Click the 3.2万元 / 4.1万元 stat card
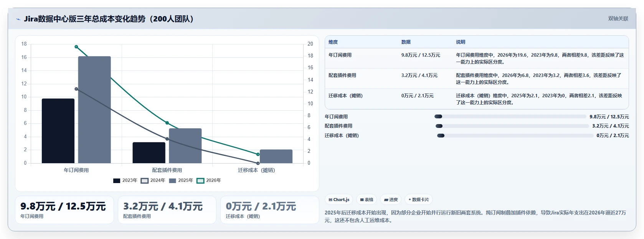644x239 pixels. tap(167, 210)
